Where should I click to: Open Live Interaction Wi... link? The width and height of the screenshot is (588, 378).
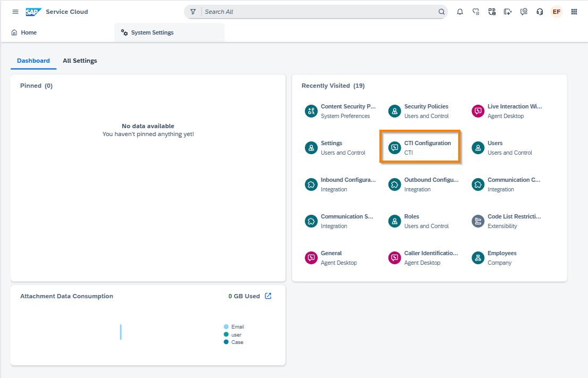point(515,106)
